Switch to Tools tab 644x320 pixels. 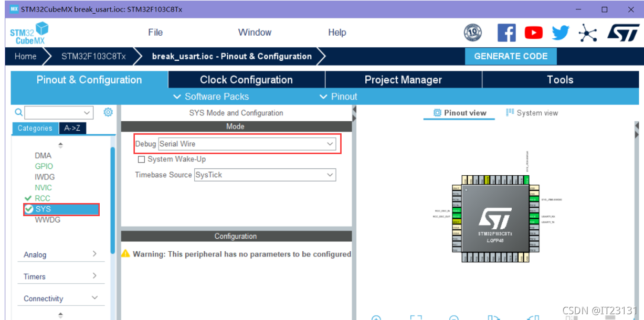[560, 80]
